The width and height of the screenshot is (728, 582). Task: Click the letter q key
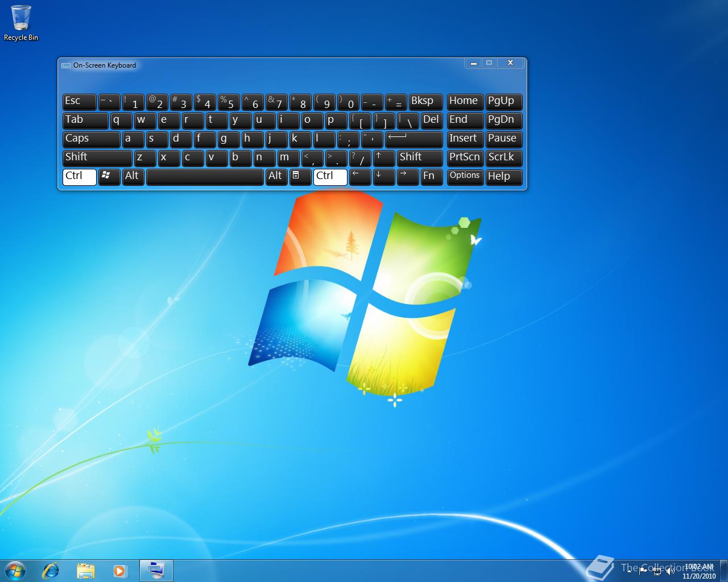point(121,120)
